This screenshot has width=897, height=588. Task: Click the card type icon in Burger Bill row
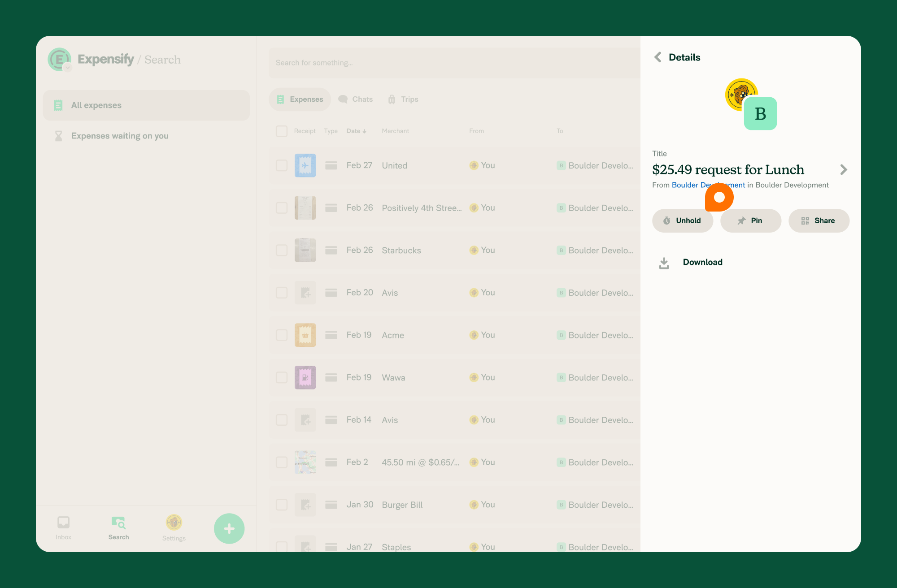(331, 505)
